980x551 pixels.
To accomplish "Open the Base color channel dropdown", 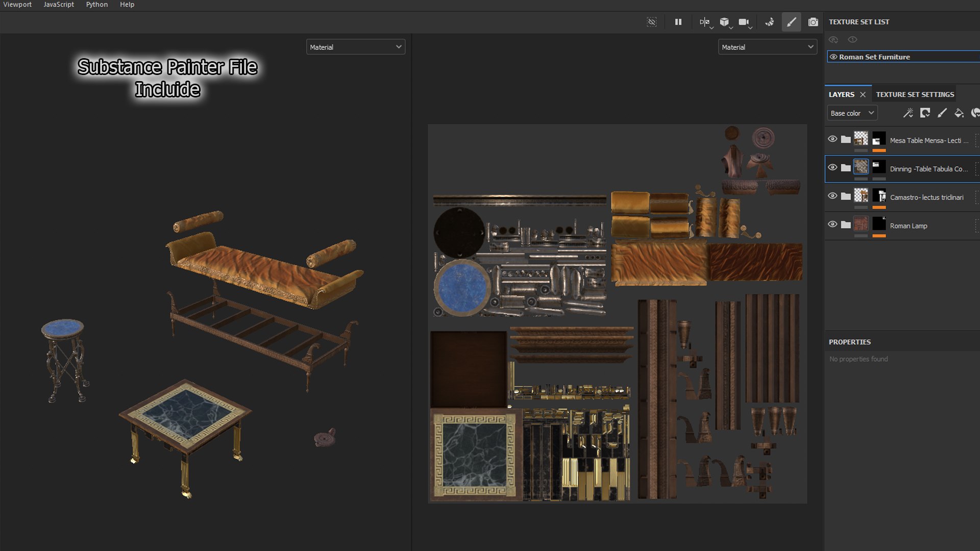I will click(852, 113).
